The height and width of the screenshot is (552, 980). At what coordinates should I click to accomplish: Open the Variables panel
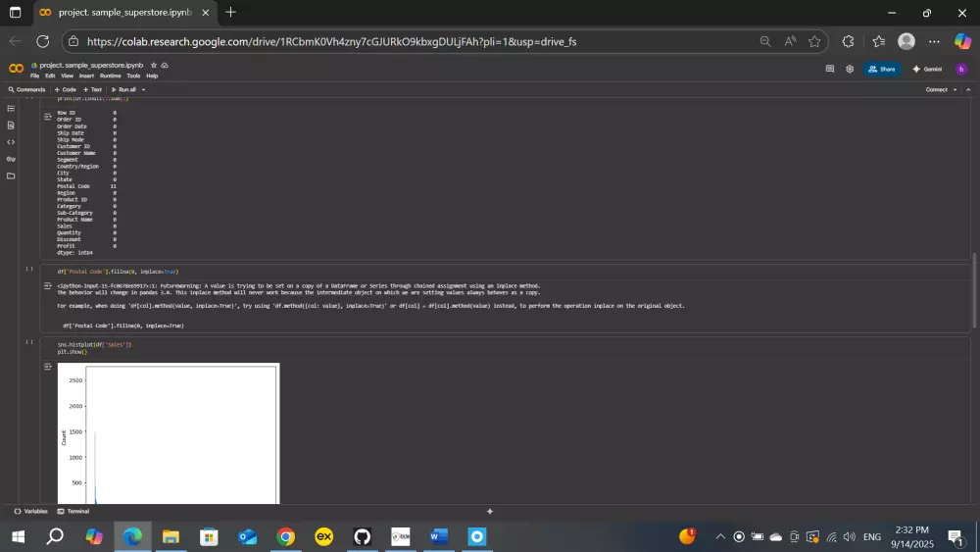[30, 512]
